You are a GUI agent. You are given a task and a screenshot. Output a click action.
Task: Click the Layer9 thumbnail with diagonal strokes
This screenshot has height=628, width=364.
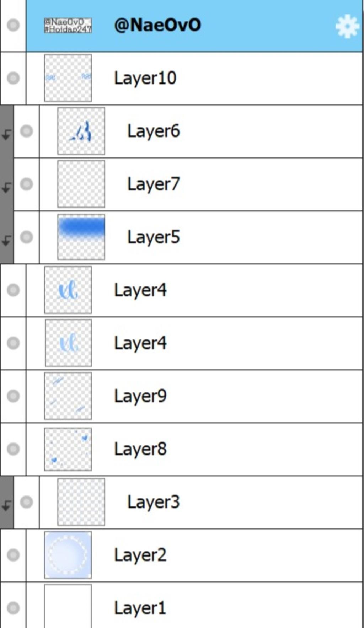point(68,396)
